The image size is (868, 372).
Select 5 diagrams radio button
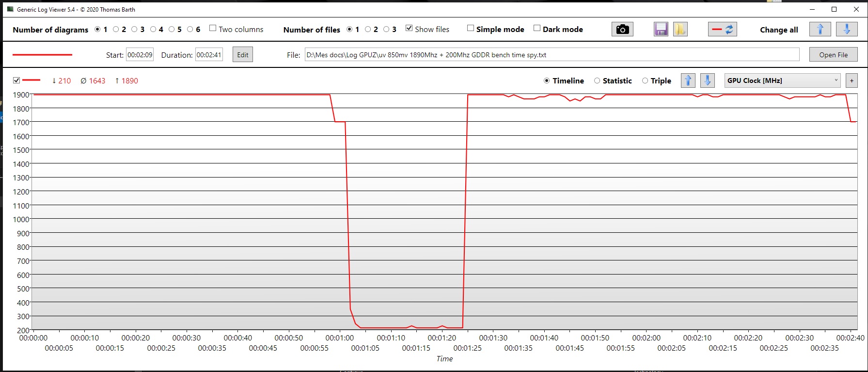[x=172, y=29]
